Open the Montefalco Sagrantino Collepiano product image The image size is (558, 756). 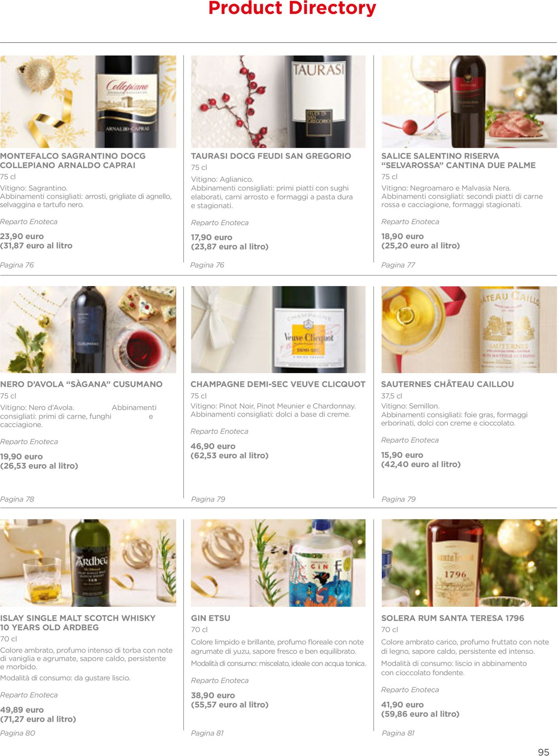coord(88,102)
